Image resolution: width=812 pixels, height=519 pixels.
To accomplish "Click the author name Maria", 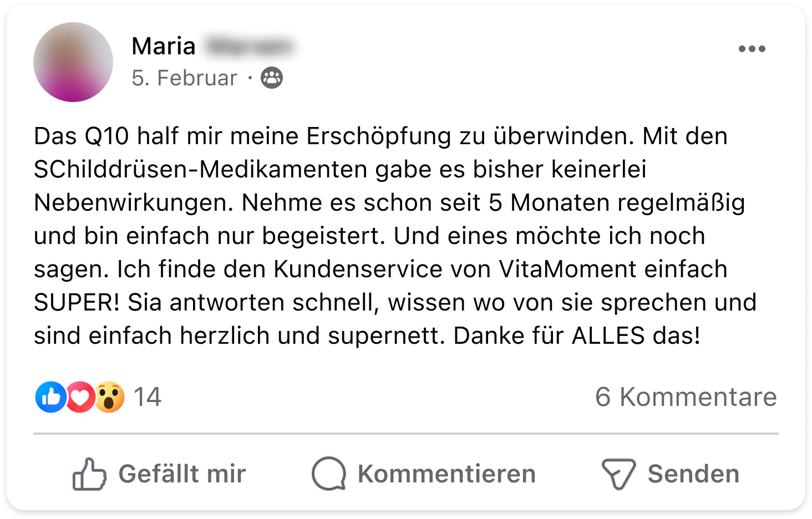I will pyautogui.click(x=164, y=46).
